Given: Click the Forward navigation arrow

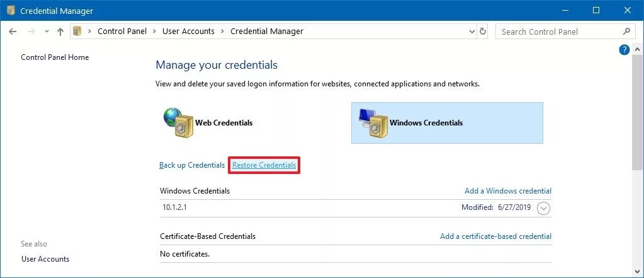Looking at the screenshot, I should [x=31, y=32].
